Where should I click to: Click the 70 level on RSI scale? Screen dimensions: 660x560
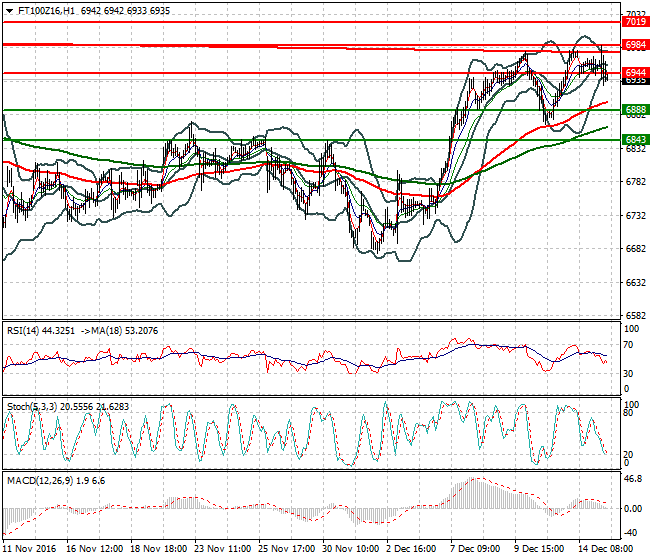[628, 345]
